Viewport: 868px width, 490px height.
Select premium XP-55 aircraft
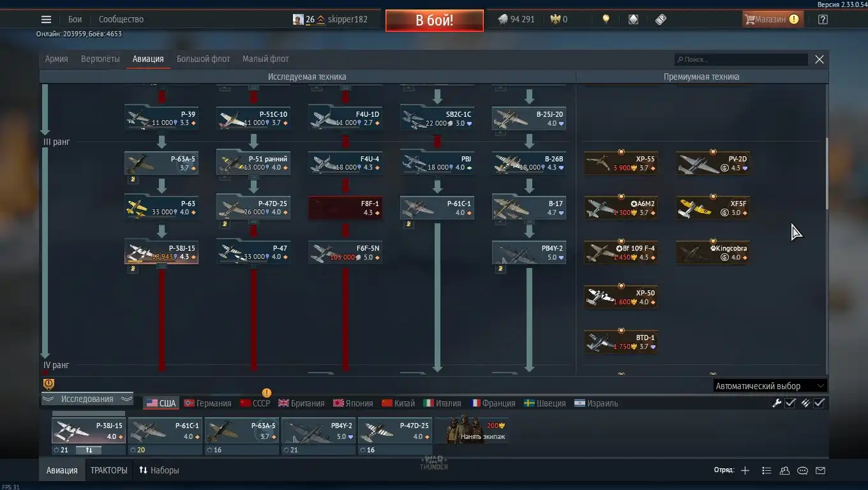[621, 163]
